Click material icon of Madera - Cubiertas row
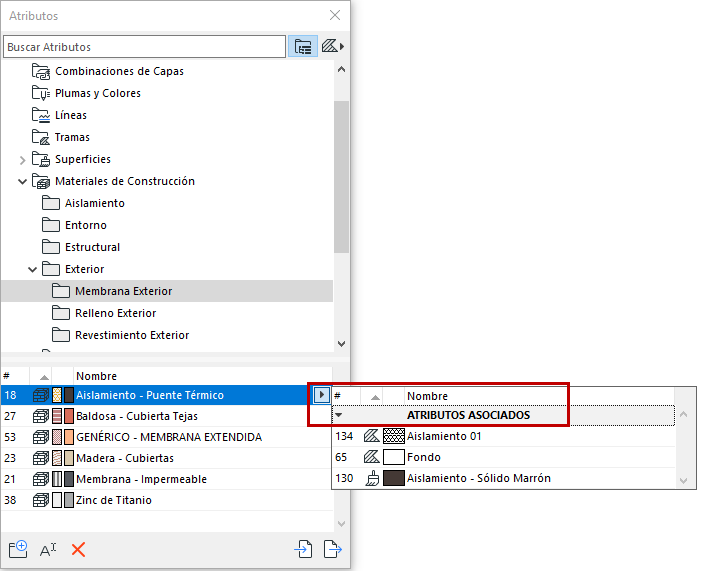Screen dimensions: 701x571 (x=41, y=458)
